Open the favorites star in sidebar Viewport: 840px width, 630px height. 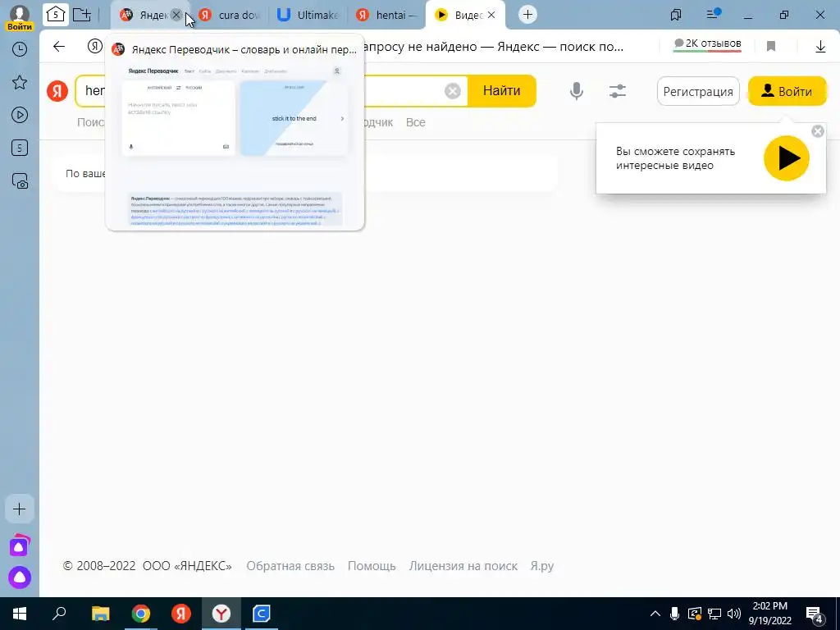(20, 83)
